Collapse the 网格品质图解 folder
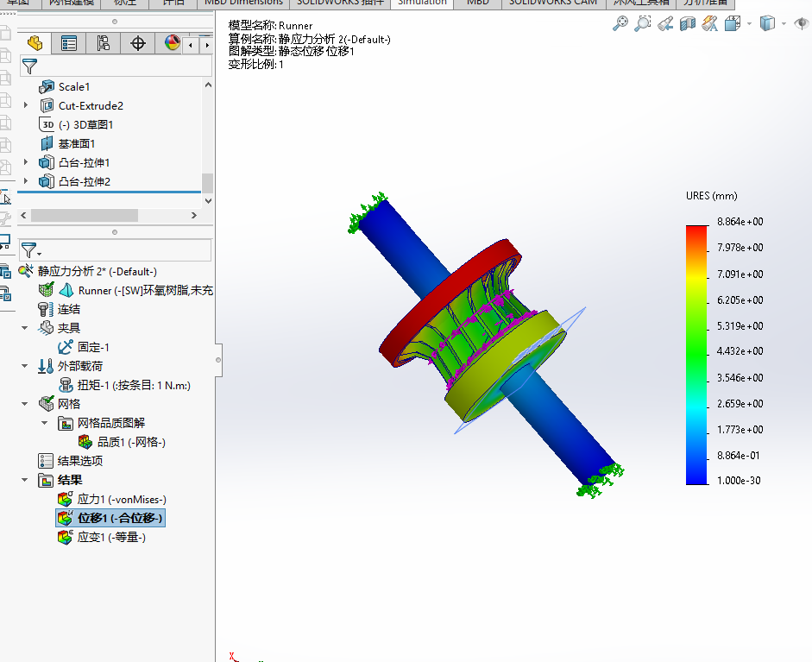This screenshot has width=812, height=662. 45,423
